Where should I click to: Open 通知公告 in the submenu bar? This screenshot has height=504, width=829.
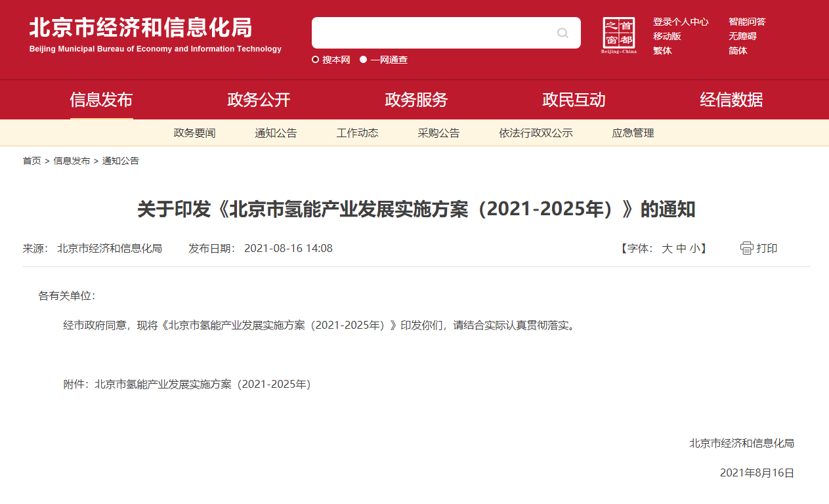point(276,133)
